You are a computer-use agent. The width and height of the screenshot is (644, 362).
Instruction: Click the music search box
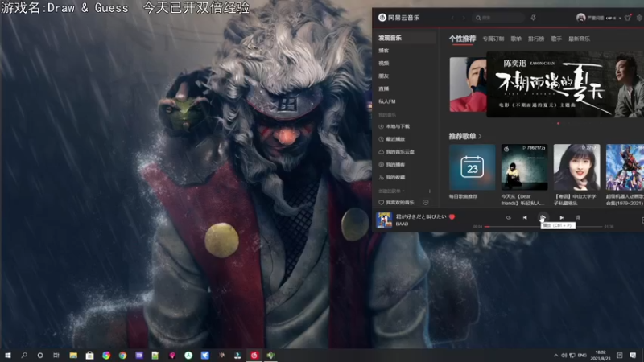(x=498, y=18)
